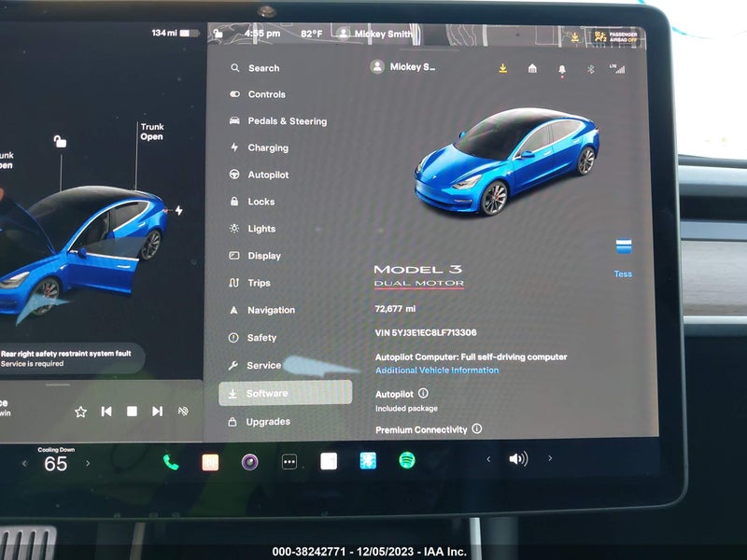Image resolution: width=747 pixels, height=560 pixels.
Task: Tap the Mickey S... driver profile button
Action: coord(403,66)
